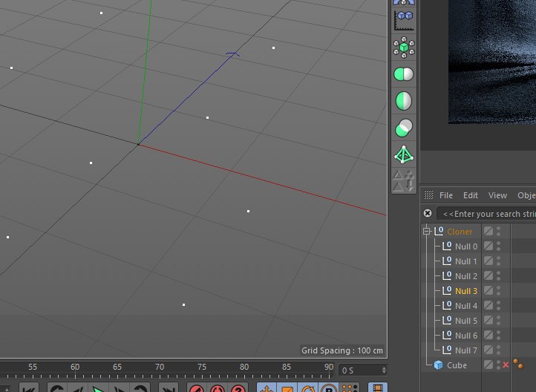Click the red Keyframe Selection question-mark button
The height and width of the screenshot is (392, 536).
(238, 389)
